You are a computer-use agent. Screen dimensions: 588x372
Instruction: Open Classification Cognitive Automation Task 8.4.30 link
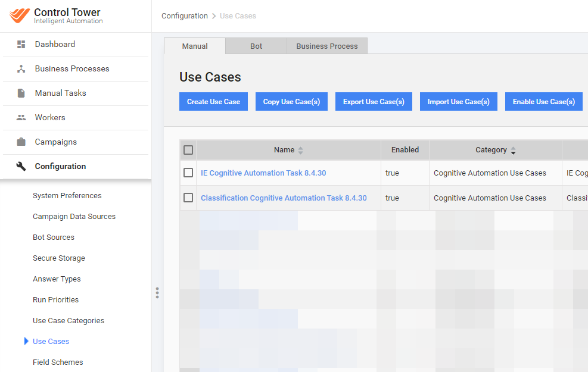click(x=284, y=198)
